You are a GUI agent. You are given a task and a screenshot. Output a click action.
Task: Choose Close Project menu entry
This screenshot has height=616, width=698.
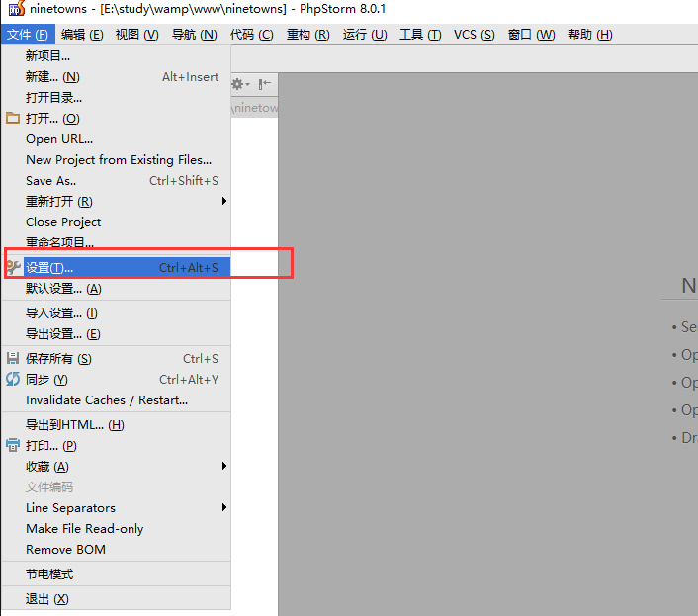click(117, 221)
